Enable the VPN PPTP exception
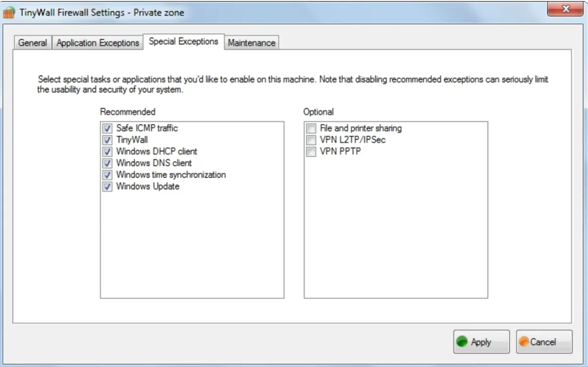 coord(311,151)
